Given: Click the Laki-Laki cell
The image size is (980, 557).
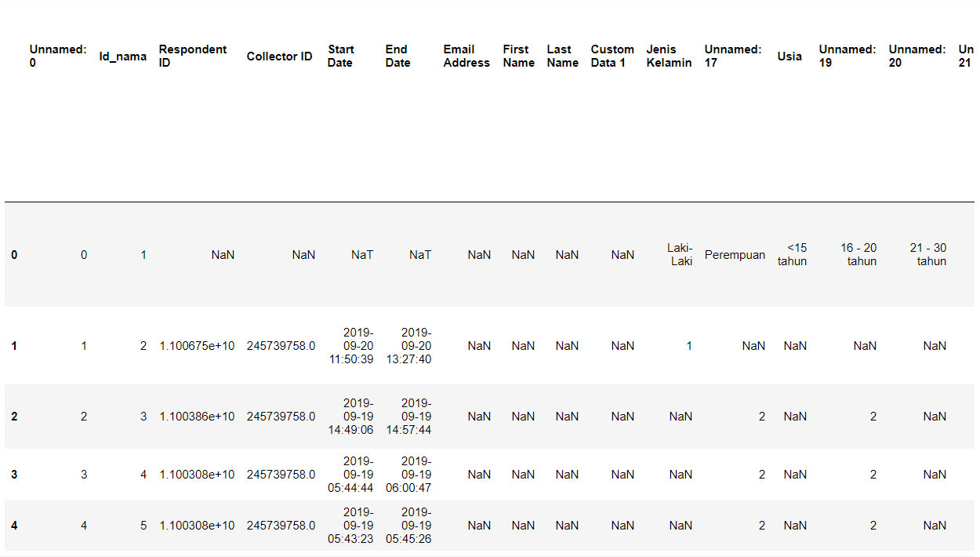Looking at the screenshot, I should pos(680,254).
